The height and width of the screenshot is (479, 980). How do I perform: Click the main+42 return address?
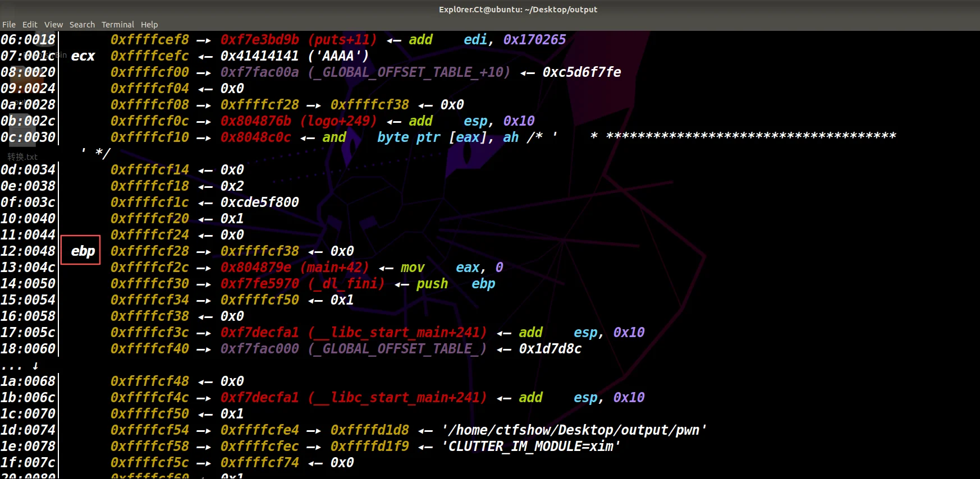[x=335, y=268]
